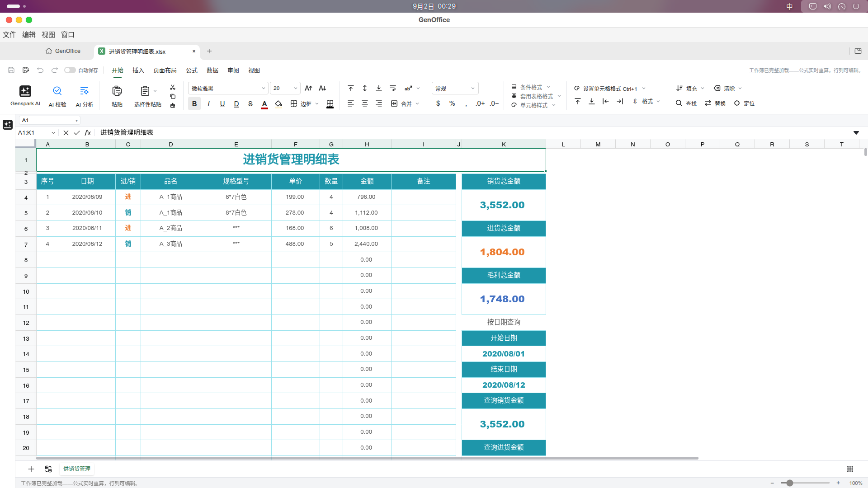This screenshot has width=868, height=488.
Task: Choose the red font color A
Action: click(x=264, y=104)
